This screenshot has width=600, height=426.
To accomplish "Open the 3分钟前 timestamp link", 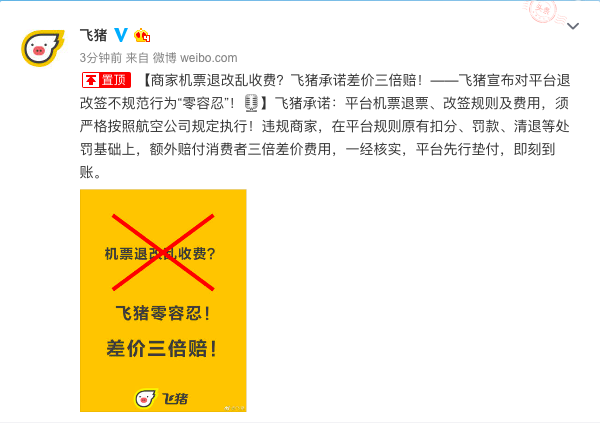I will tap(101, 58).
